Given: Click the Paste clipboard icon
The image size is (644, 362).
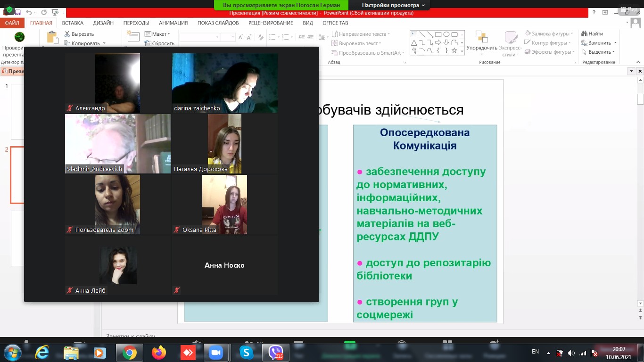Looking at the screenshot, I should tap(53, 37).
